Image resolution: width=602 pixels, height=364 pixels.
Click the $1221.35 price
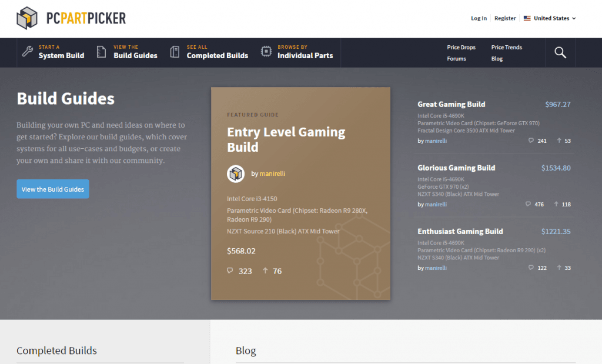point(556,231)
